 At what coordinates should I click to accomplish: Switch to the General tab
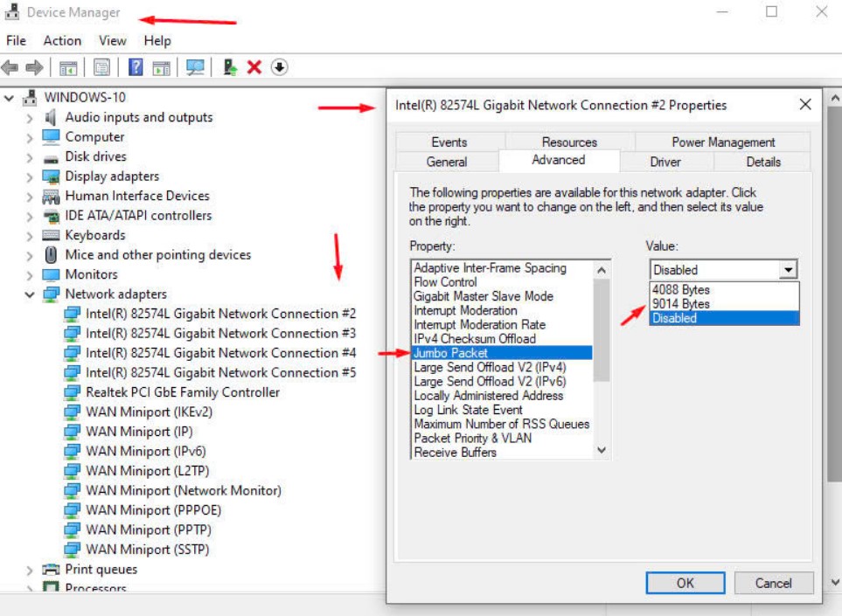pyautogui.click(x=447, y=162)
